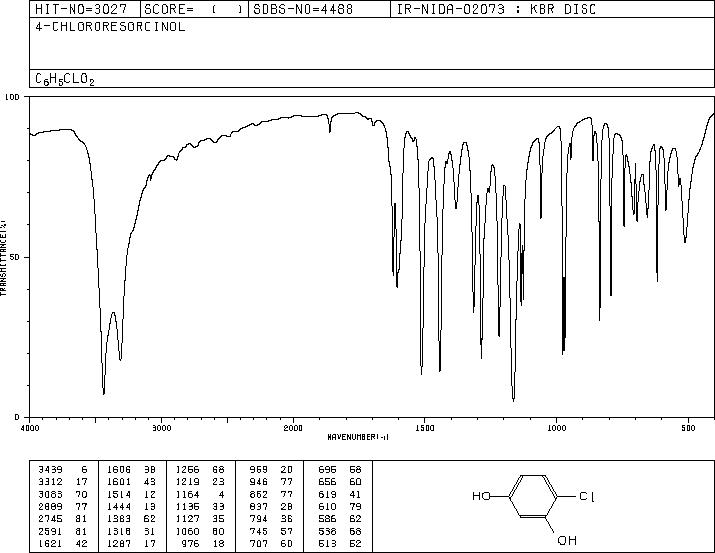Click the OH group below the ring
The image size is (715, 553).
pyautogui.click(x=567, y=541)
